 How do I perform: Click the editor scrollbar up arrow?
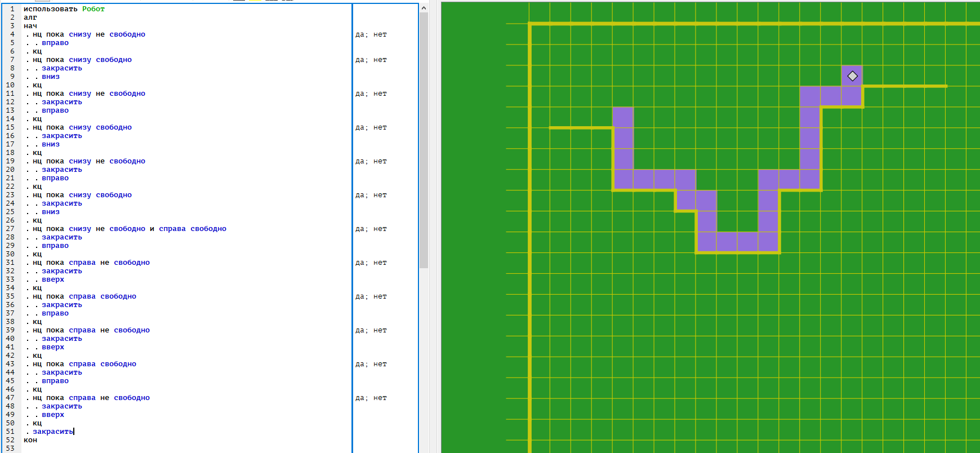[x=424, y=7]
